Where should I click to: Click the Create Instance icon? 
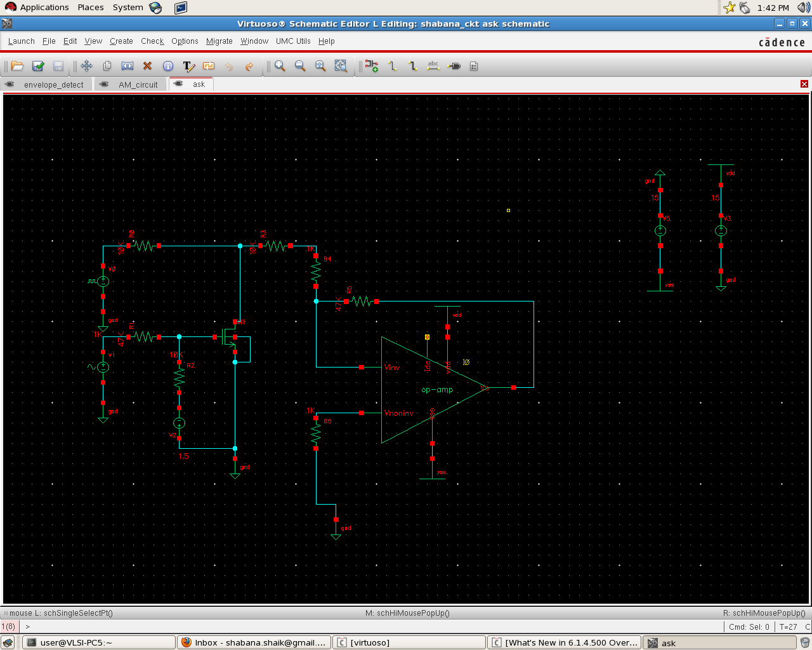(x=372, y=66)
